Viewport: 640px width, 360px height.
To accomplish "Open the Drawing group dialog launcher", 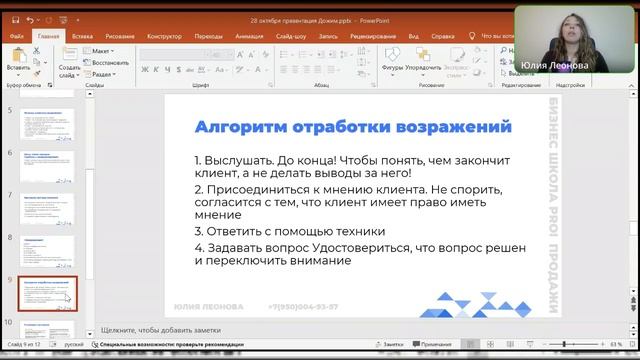I will 490,85.
